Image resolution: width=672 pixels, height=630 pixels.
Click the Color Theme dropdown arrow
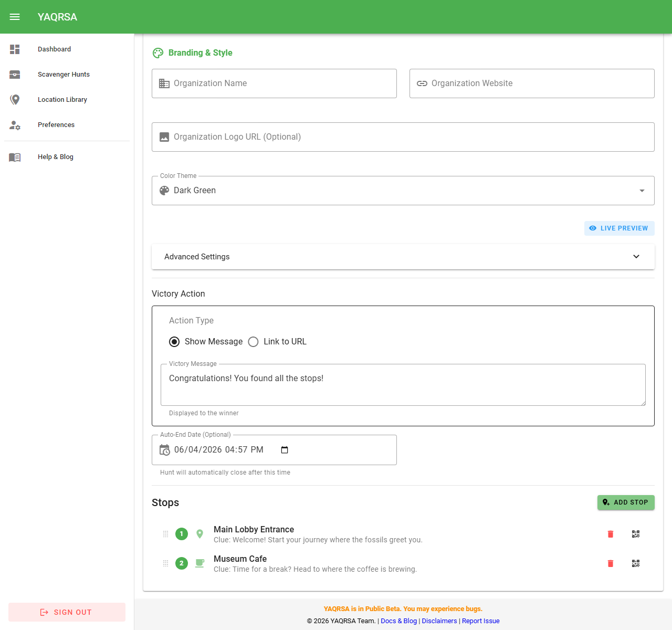click(642, 191)
